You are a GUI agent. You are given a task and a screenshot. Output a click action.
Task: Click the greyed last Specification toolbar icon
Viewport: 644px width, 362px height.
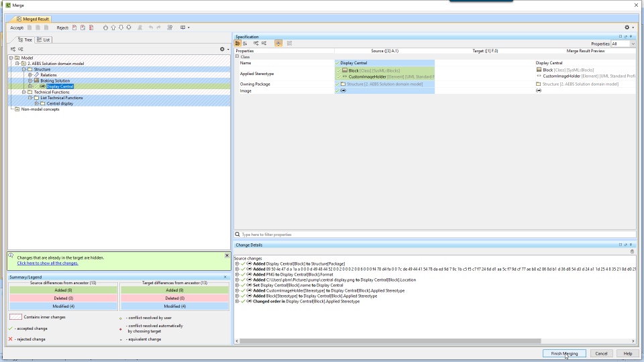point(289,44)
